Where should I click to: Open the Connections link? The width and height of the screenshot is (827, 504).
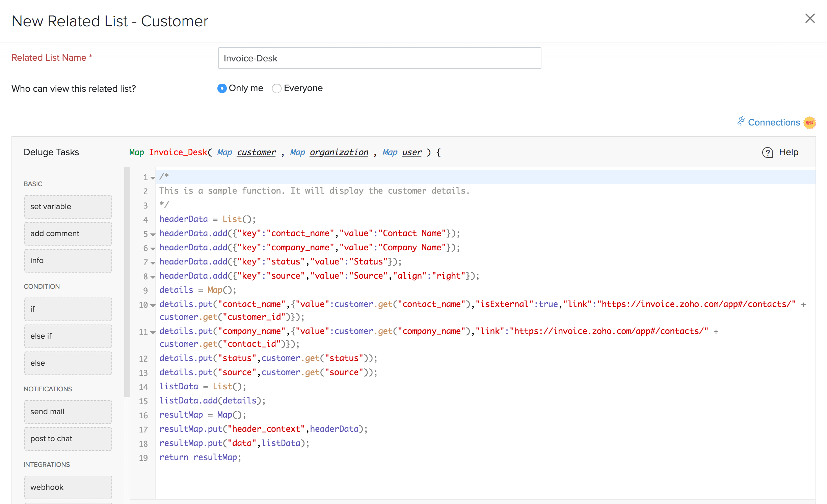point(774,122)
